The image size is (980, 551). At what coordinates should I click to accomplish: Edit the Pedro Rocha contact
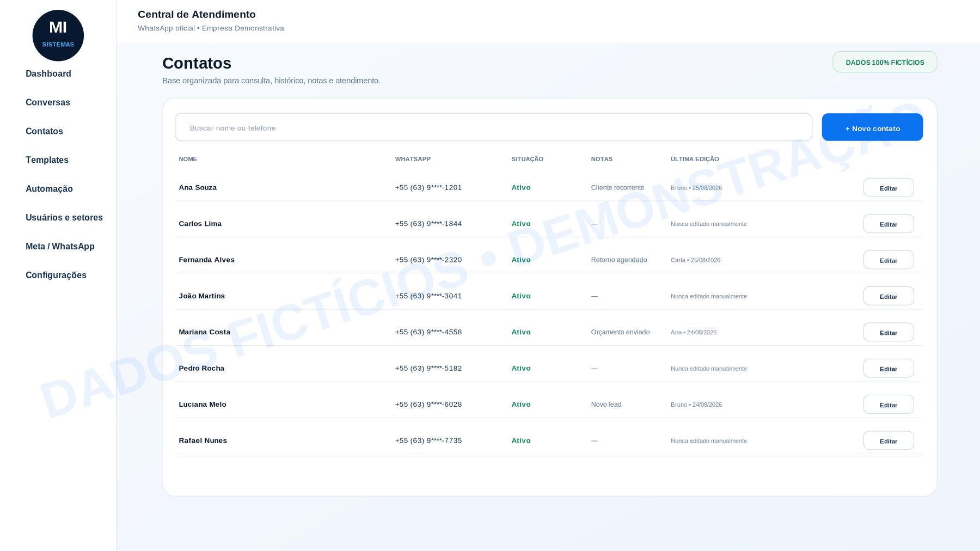click(889, 369)
